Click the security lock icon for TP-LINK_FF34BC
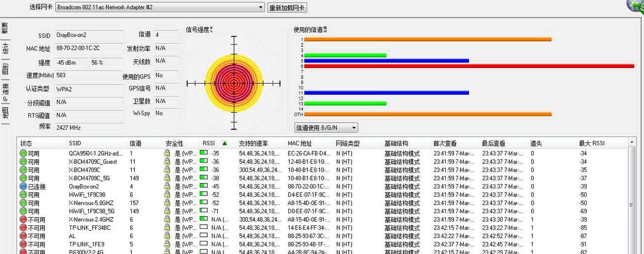Screen dimensions: 644x254 (x=168, y=228)
